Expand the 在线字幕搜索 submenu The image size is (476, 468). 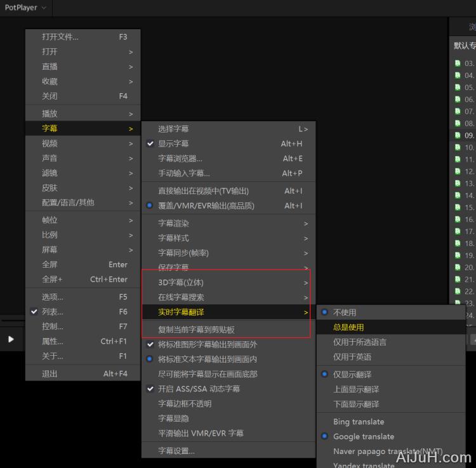click(181, 297)
